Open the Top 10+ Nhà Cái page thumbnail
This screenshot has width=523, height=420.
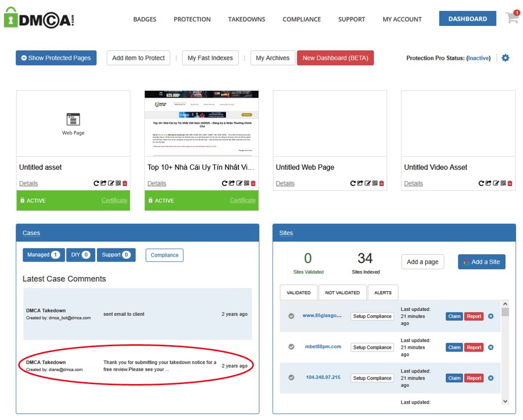point(201,123)
